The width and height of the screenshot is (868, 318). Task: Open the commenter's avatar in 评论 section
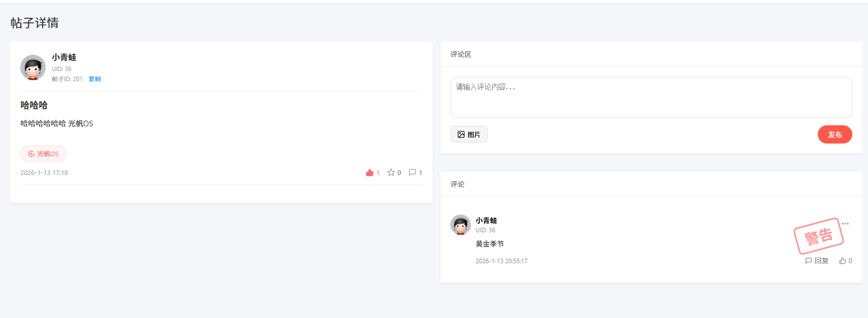461,225
